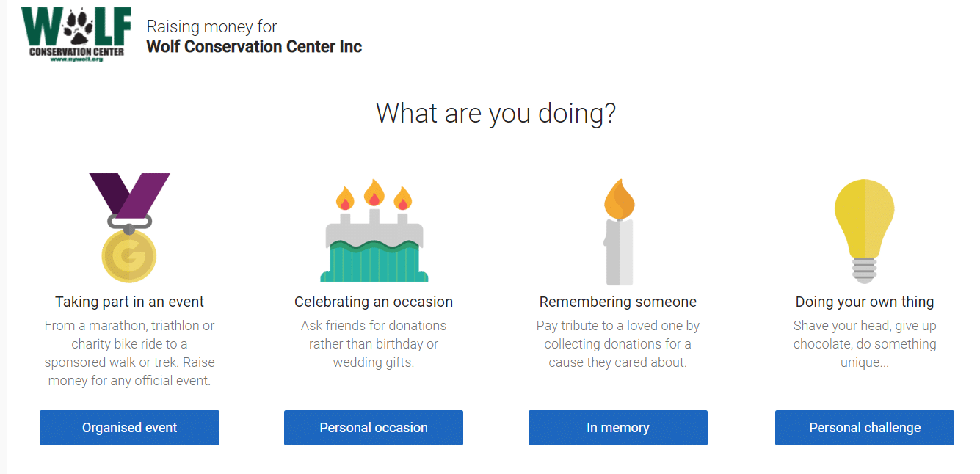
Task: Start a Personal challenge fundraiser
Action: (x=865, y=428)
